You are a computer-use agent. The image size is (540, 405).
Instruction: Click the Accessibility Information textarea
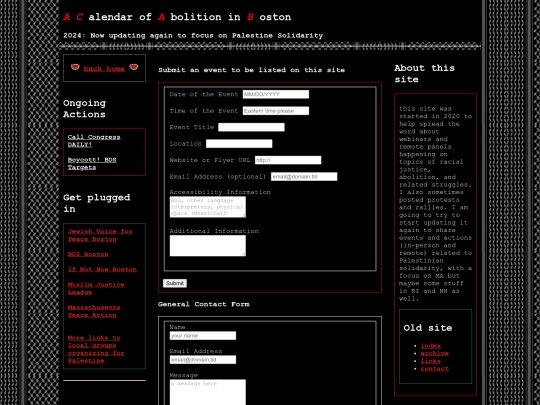pyautogui.click(x=208, y=207)
